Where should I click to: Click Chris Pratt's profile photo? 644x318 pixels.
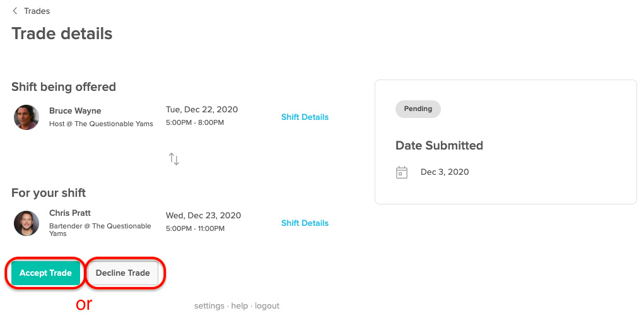(x=26, y=223)
